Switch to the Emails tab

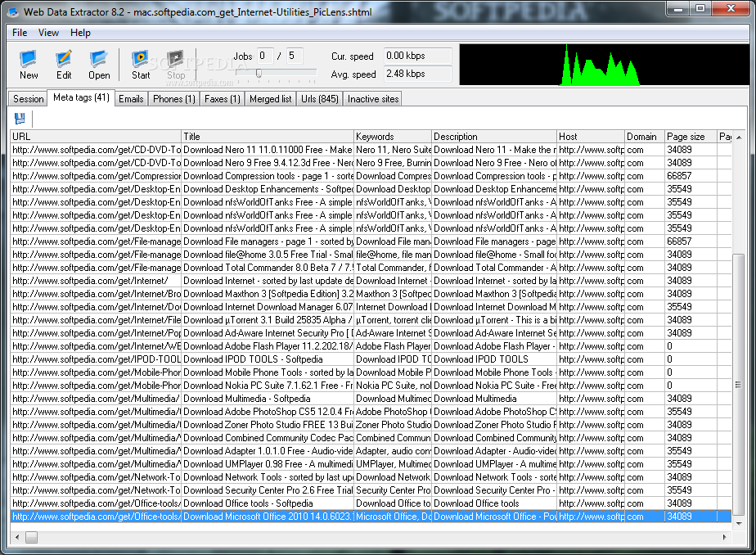(131, 99)
